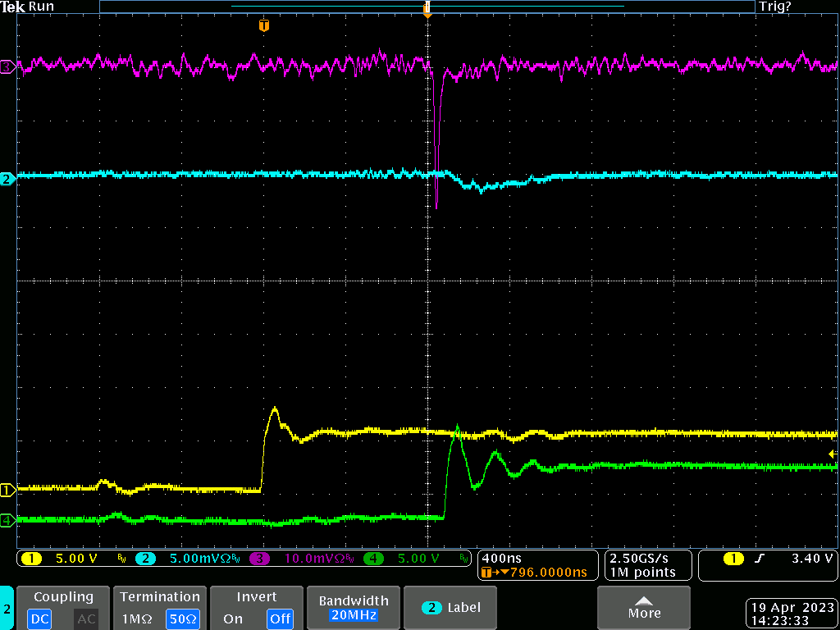
Task: Click the trigger level arrow on right edge
Action: click(x=833, y=454)
